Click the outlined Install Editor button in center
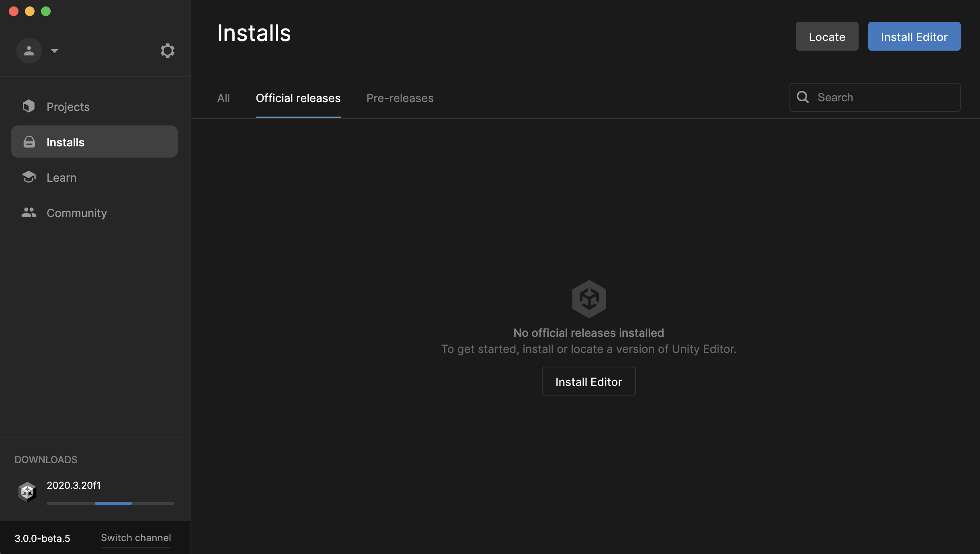 [x=588, y=382]
